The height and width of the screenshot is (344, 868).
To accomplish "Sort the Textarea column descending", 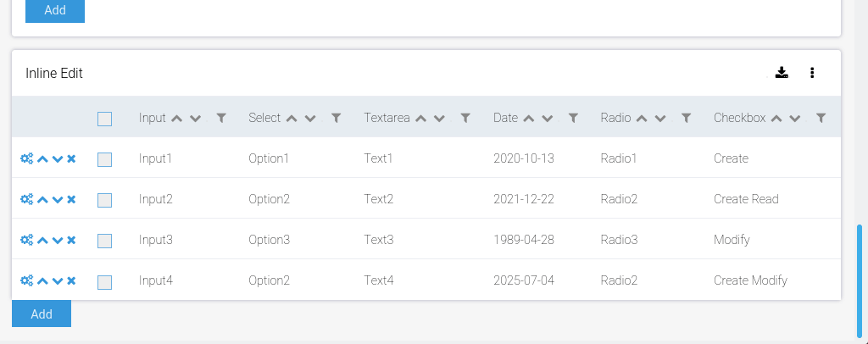I will pos(439,119).
